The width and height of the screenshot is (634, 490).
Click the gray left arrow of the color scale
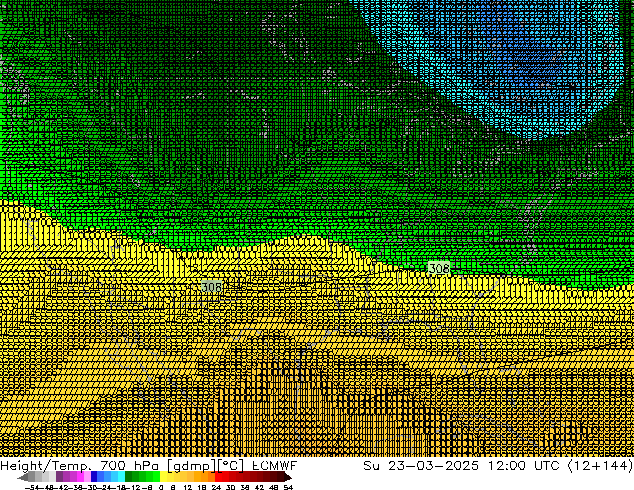(x=23, y=477)
